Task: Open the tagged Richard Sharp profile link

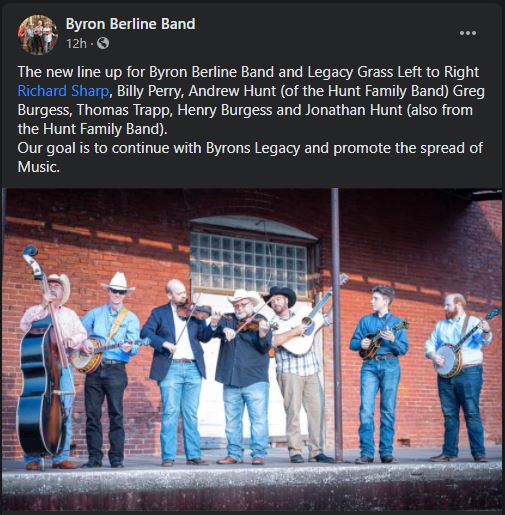Action: pyautogui.click(x=63, y=91)
